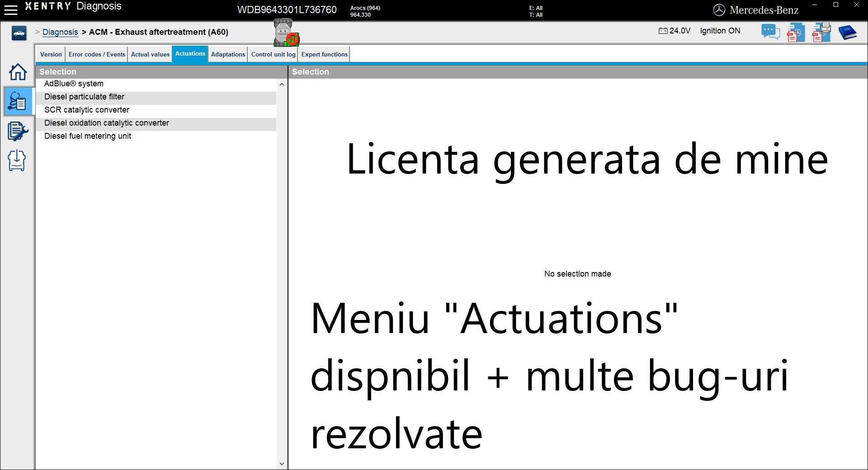
Task: Click the ACM - Exhaust aftertreatment (A60) title
Action: click(x=159, y=32)
